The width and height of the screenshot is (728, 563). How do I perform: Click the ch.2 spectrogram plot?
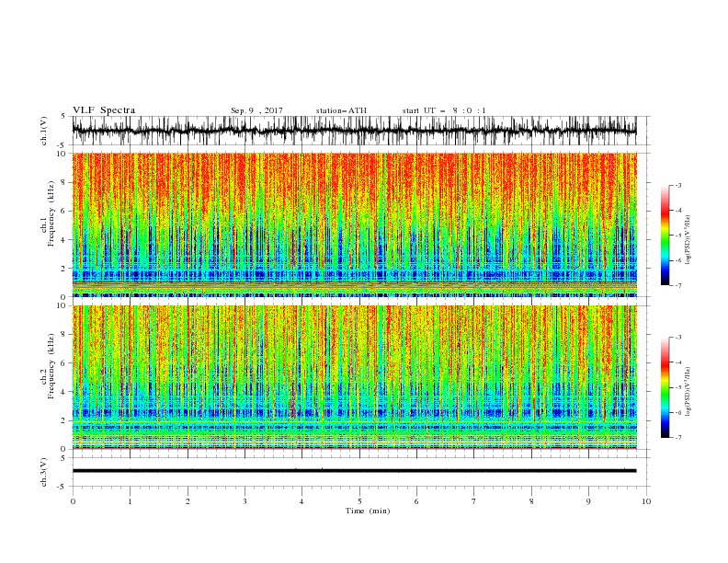pos(354,377)
